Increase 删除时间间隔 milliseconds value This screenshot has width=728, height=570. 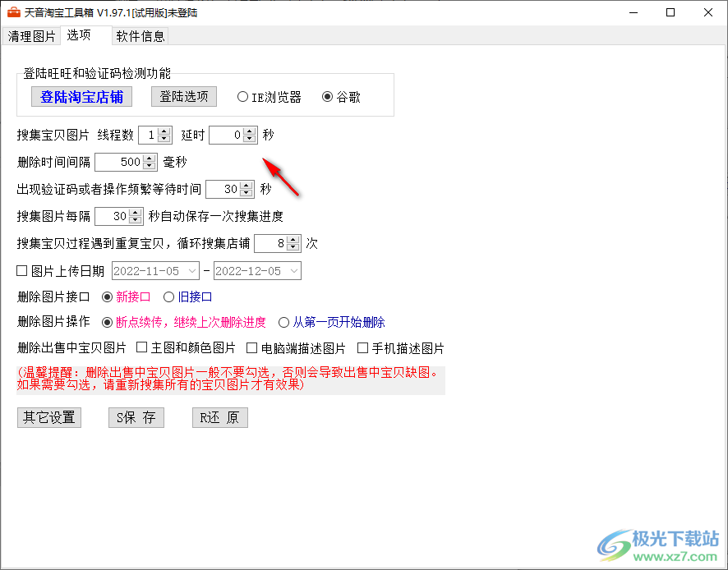pyautogui.click(x=150, y=159)
